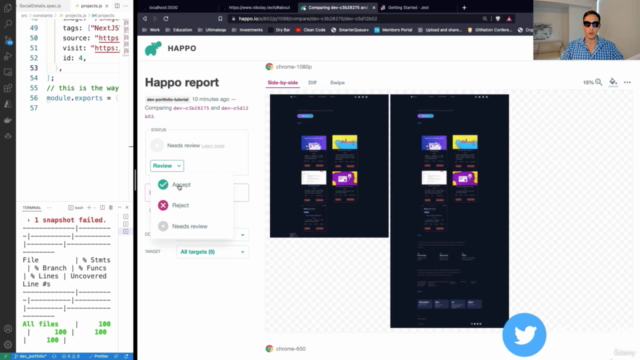Screen dimensions: 640x360
Task: Open the Docker whale activity icon
Action: coord(8,120)
